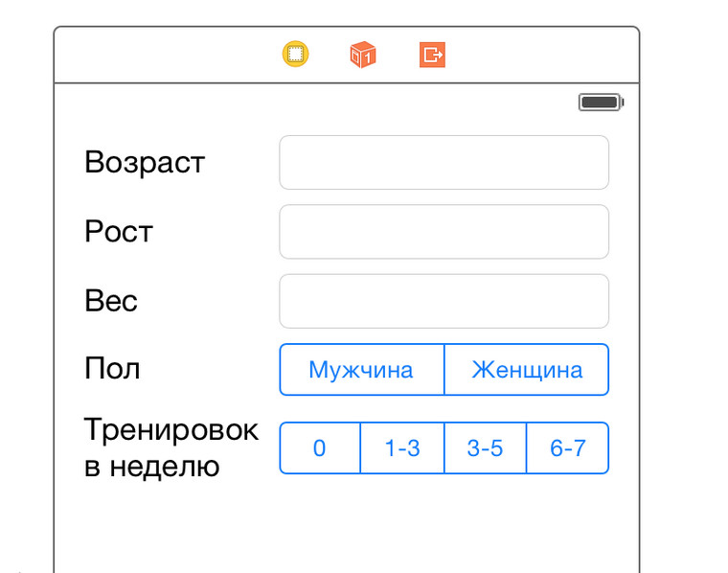Screen dimensions: 728x573
Task: Select the yellow View Controller icon
Action: [296, 55]
